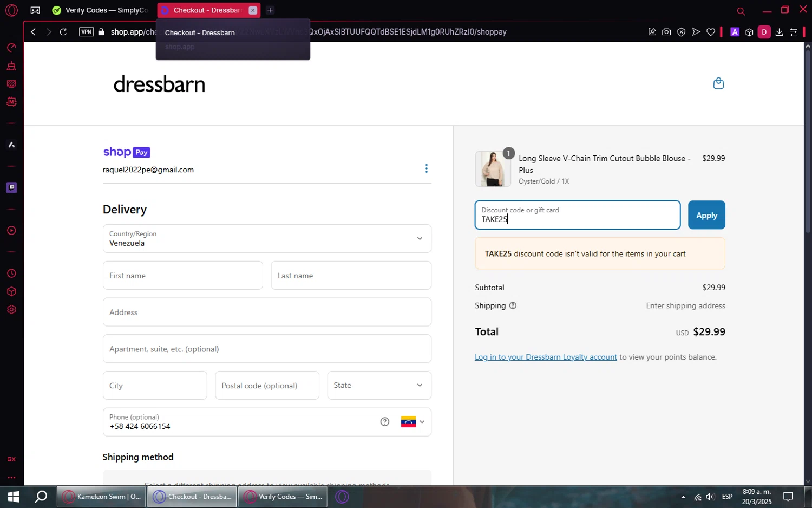Open the extensions cube icon in toolbar
This screenshot has height=508, width=812.
749,32
